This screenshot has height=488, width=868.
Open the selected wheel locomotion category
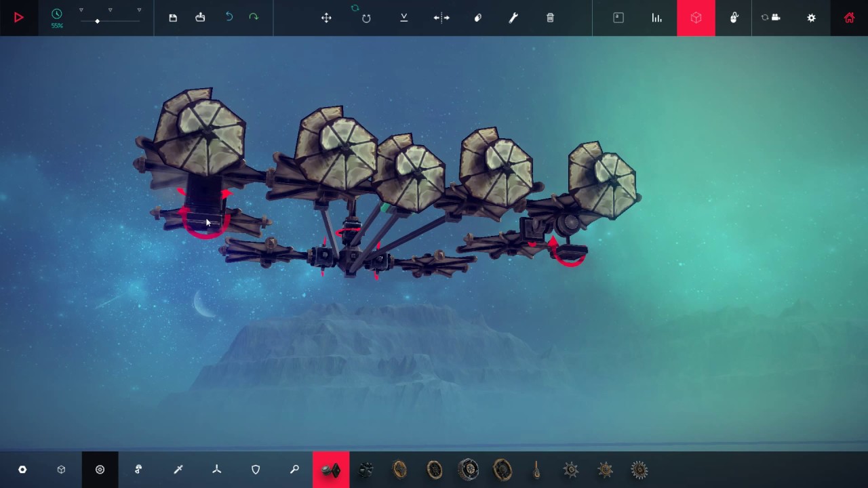pos(100,470)
